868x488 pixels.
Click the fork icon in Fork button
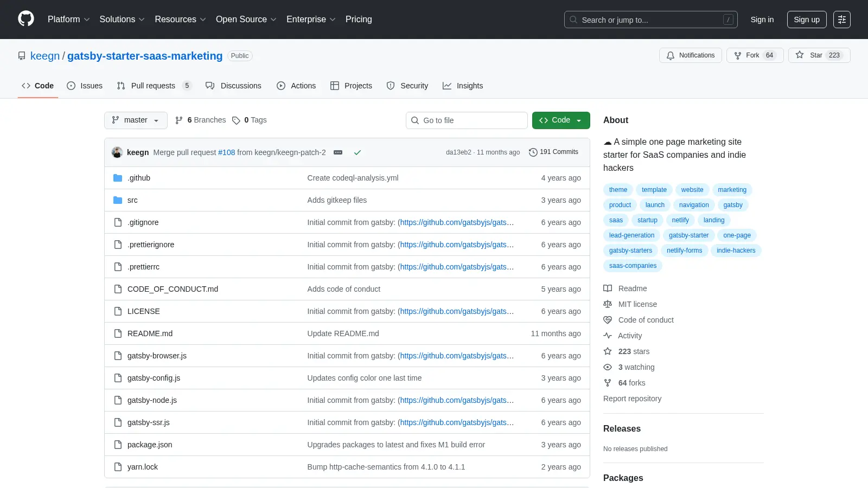pyautogui.click(x=738, y=55)
